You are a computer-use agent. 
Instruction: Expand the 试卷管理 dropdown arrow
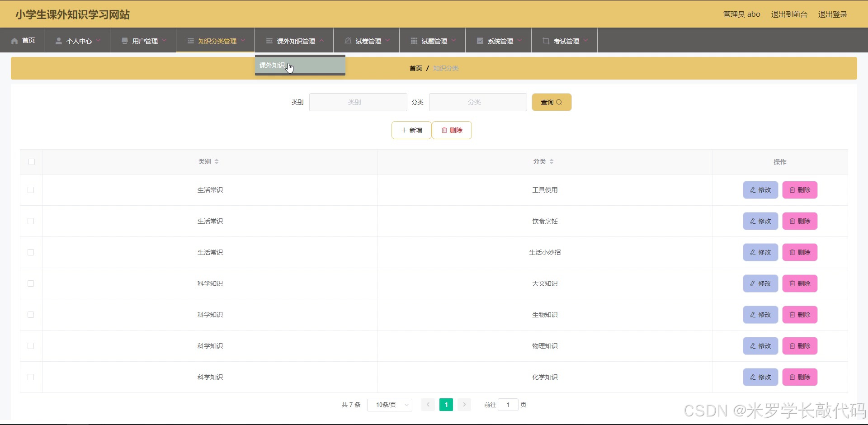[387, 40]
